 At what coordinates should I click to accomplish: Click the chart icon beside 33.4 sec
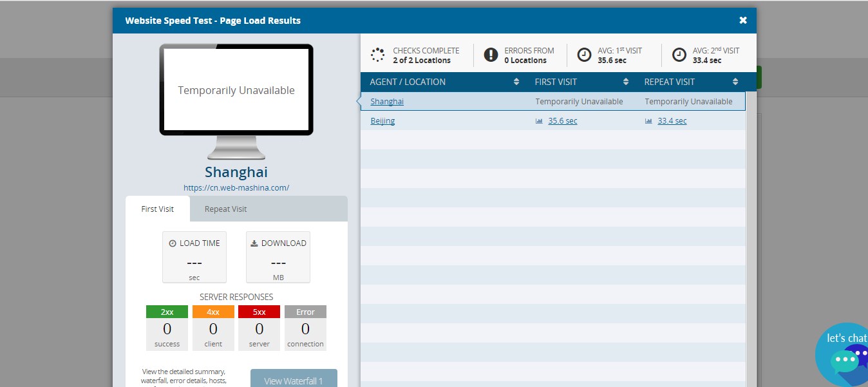[648, 121]
